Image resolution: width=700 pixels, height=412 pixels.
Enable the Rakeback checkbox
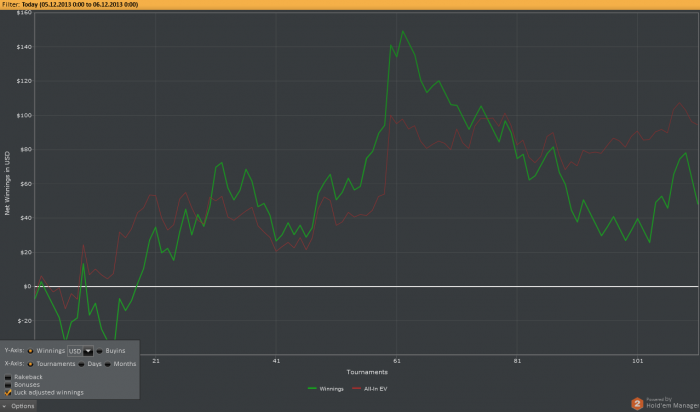(8, 377)
